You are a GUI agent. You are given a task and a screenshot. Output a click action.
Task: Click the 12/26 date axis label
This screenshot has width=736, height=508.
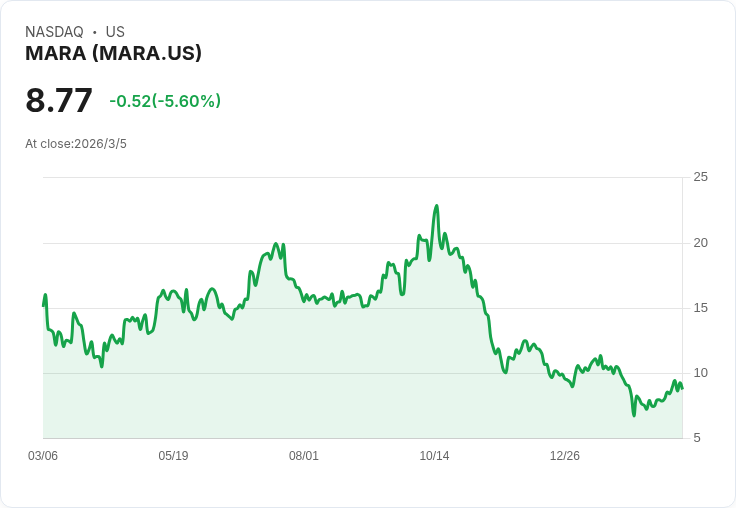click(x=565, y=456)
